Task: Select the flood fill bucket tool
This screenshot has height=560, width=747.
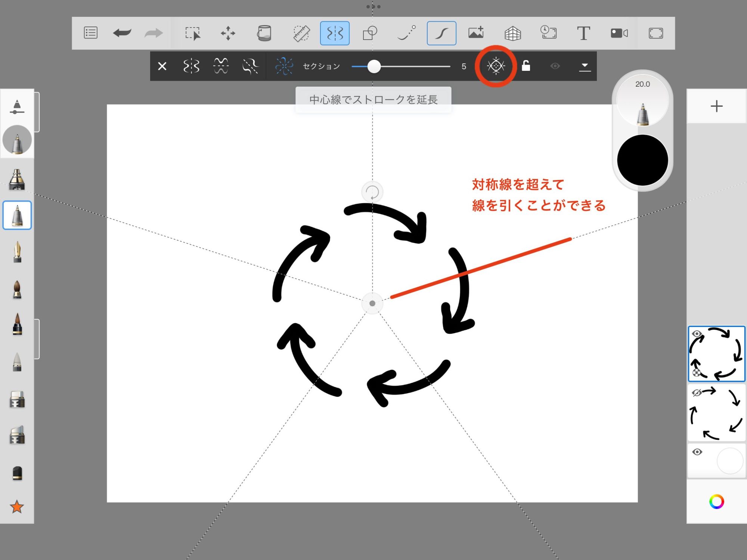Action: (264, 33)
